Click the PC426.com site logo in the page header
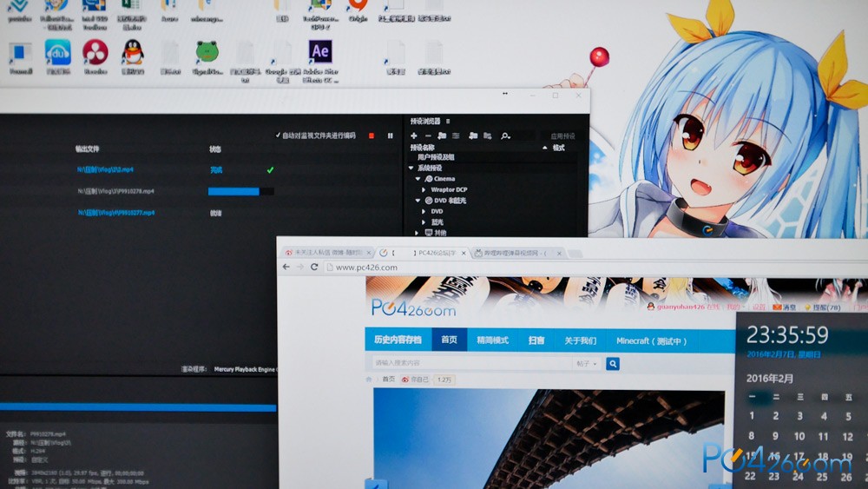Viewport: 868px width, 489px height. (413, 308)
